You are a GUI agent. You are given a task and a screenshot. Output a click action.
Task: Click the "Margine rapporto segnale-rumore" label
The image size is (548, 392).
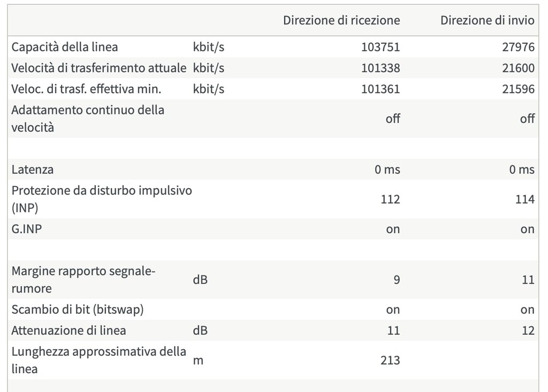pyautogui.click(x=83, y=280)
